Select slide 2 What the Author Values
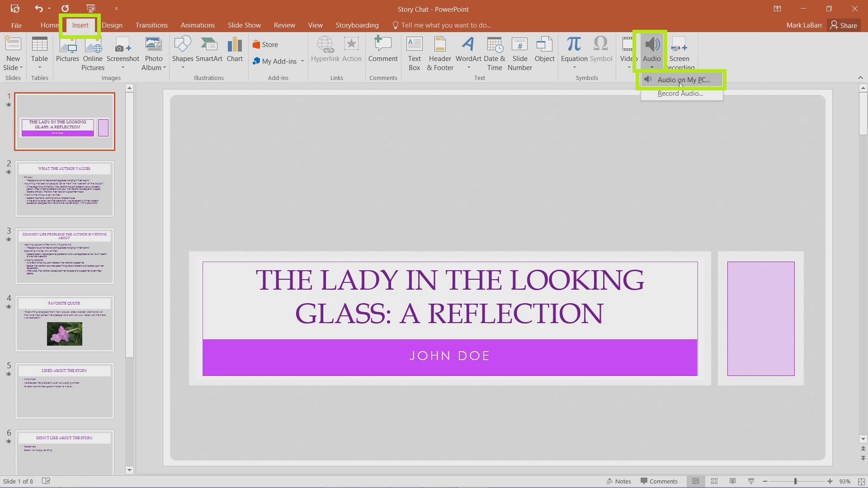The image size is (868, 488). point(65,188)
